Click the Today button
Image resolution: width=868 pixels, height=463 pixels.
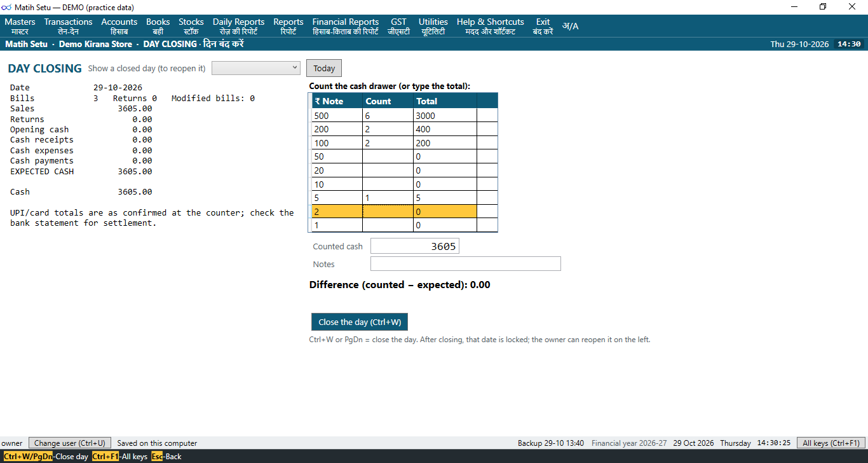324,69
